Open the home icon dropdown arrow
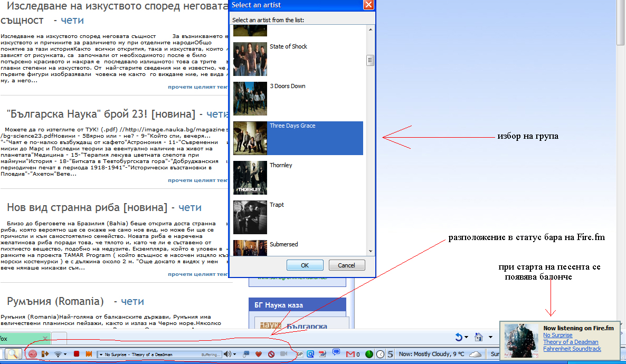Image resolution: width=626 pixels, height=364 pixels. (490, 338)
